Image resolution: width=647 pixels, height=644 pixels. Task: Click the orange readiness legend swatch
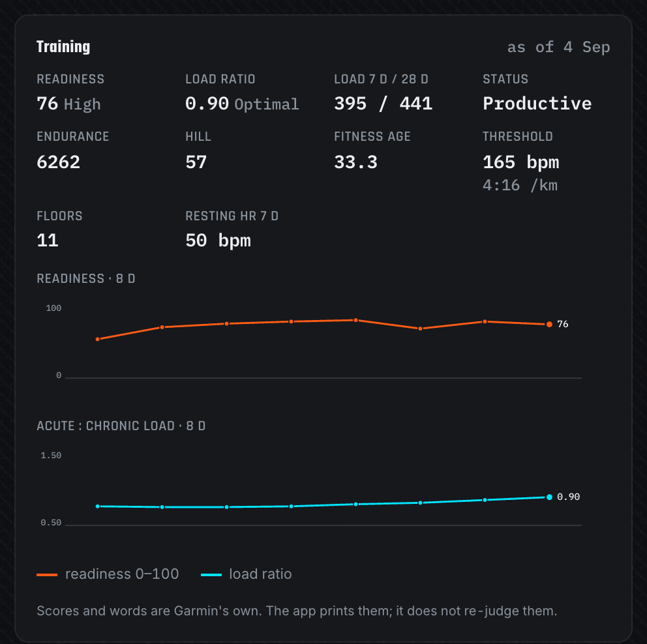[47, 575]
